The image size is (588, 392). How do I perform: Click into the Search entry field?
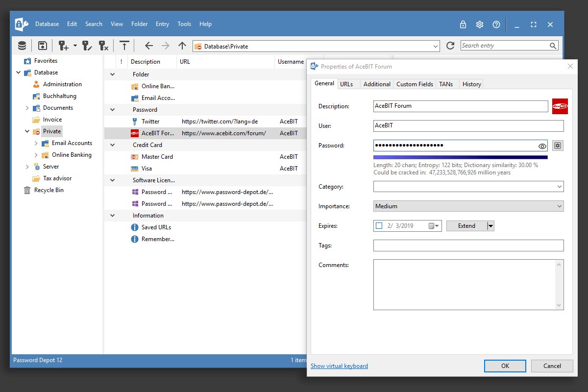click(504, 46)
